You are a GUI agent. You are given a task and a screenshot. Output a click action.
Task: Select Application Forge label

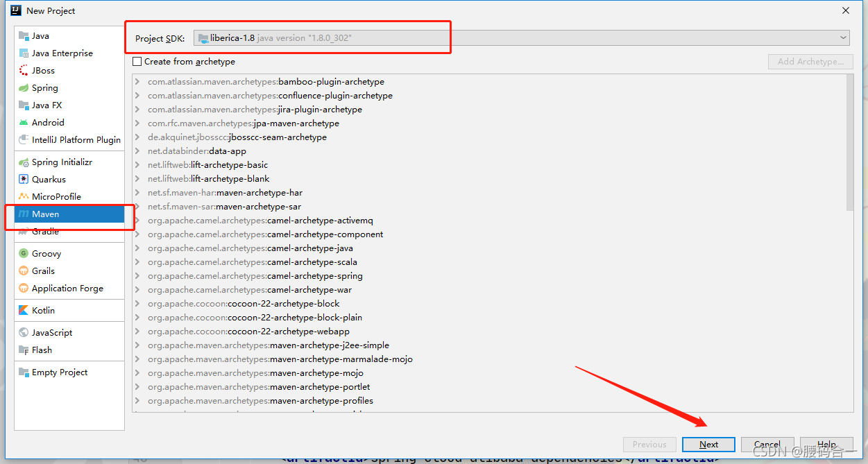(x=67, y=289)
